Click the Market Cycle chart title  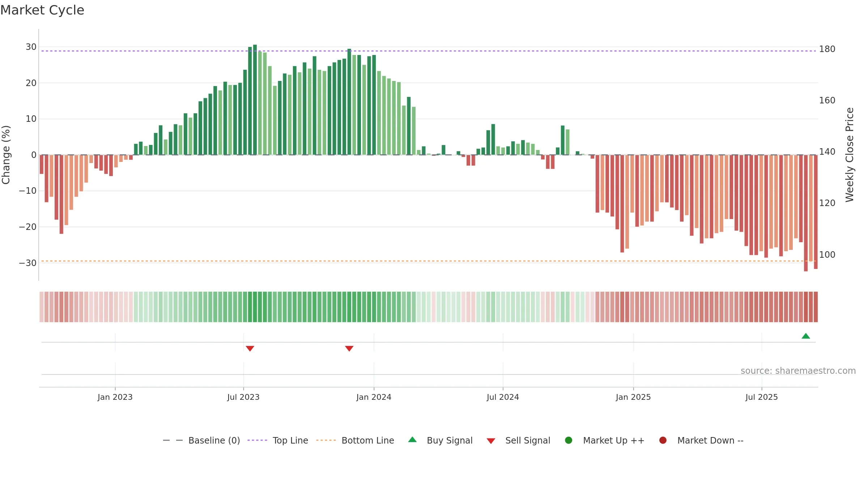(42, 10)
